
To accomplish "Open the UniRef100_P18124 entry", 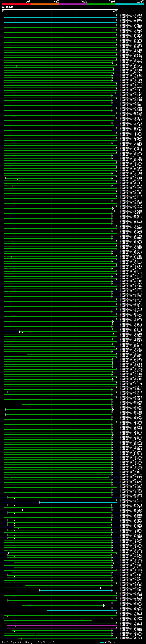I will (x=131, y=454).
